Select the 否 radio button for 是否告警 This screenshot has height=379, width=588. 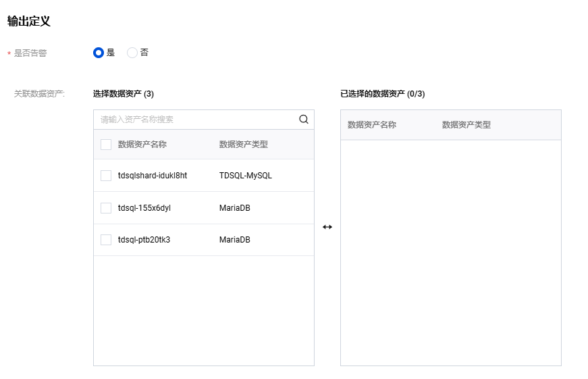[x=132, y=53]
